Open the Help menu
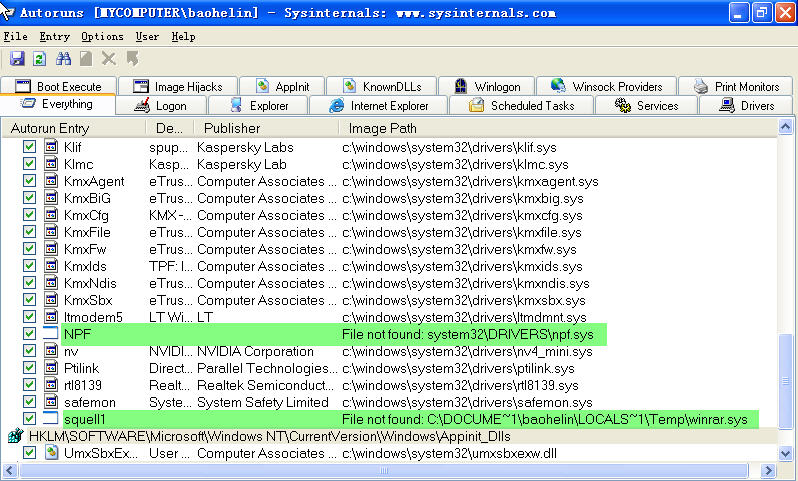Image resolution: width=798 pixels, height=481 pixels. pos(183,37)
